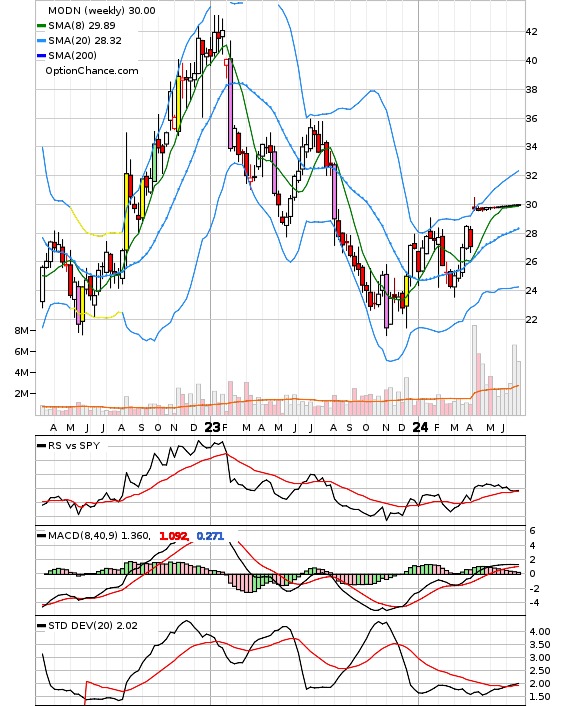
Task: Click the 24 price axis label
Action: point(531,290)
